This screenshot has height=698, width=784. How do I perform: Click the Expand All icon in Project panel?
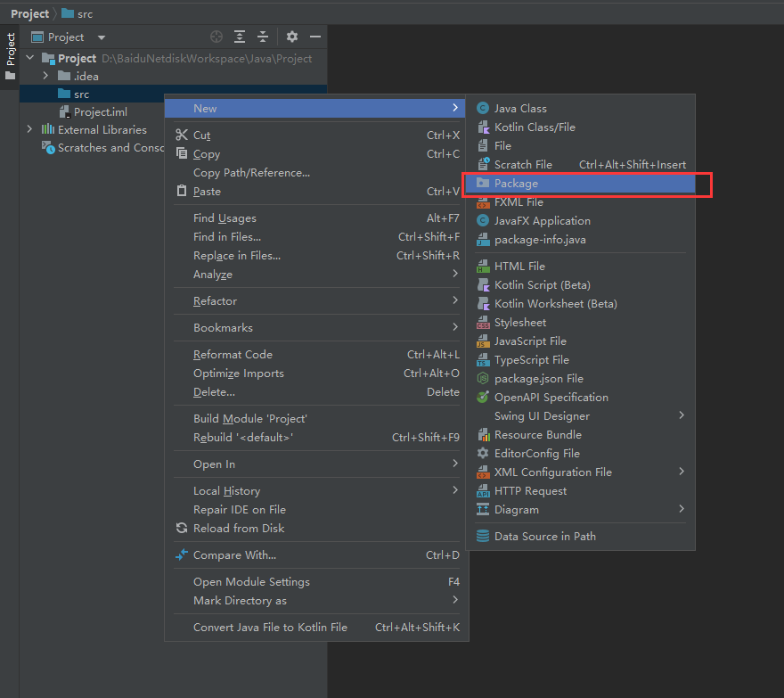240,37
